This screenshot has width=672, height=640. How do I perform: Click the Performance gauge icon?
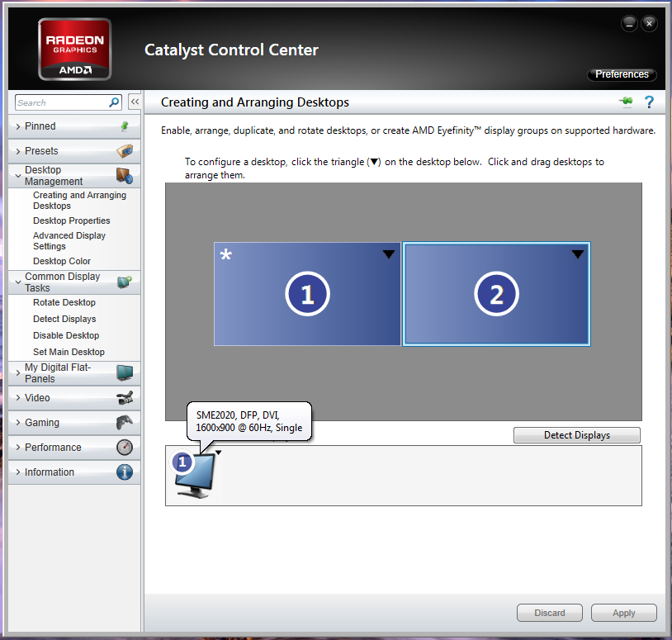click(x=125, y=447)
